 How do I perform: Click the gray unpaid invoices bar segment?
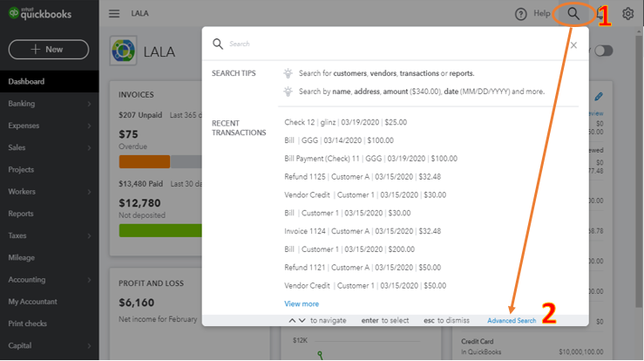click(x=186, y=161)
